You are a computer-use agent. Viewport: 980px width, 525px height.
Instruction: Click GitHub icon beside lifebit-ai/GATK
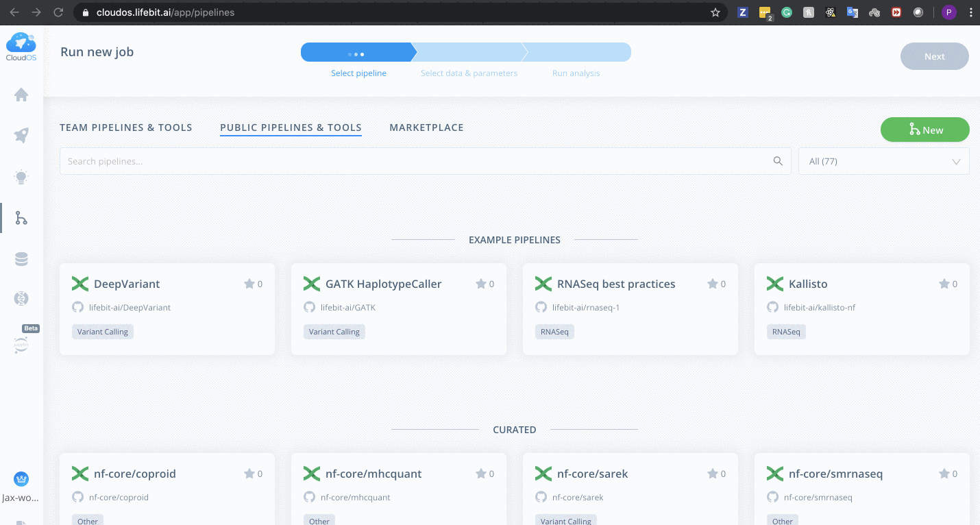coord(309,307)
